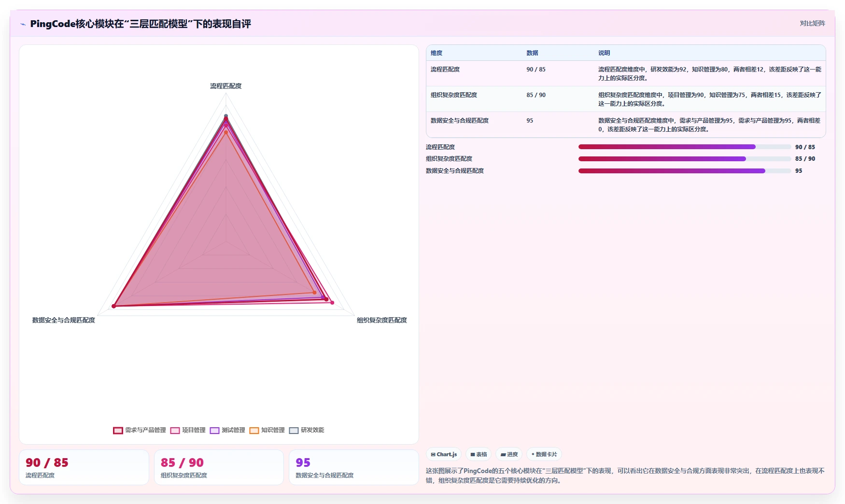
Task: Open the 90 / 85 流程匹配度 stat card
Action: (84, 467)
